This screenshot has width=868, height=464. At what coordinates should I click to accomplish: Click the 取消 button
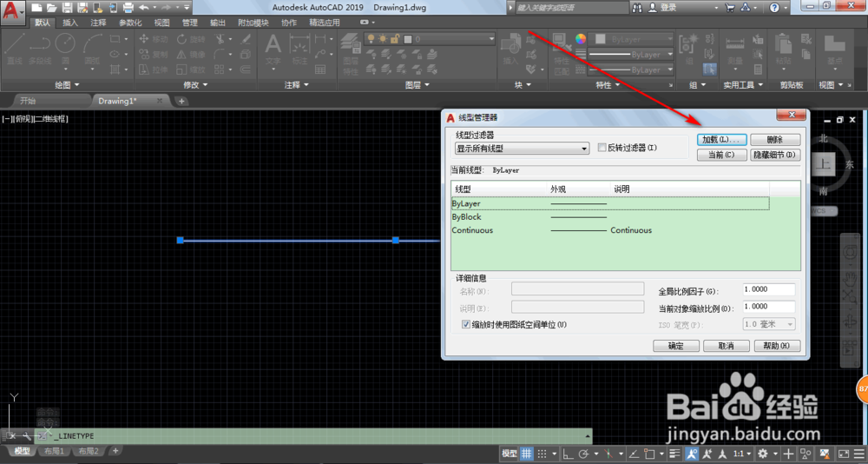[x=726, y=346]
